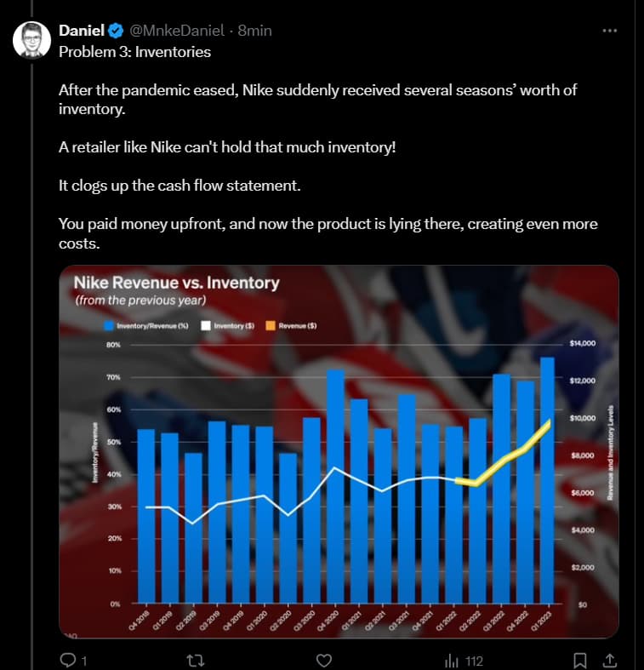The height and width of the screenshot is (670, 644).
Task: Click the display name Daniel
Action: 81,31
